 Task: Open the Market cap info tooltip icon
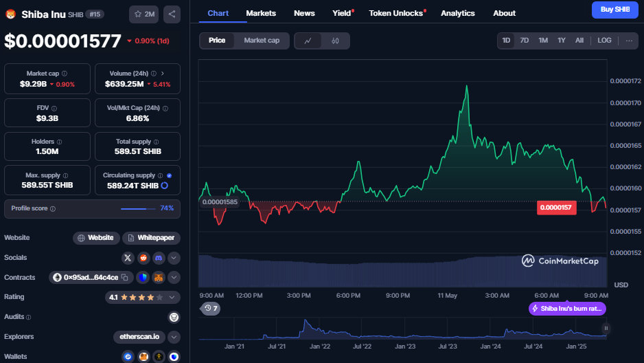65,74
